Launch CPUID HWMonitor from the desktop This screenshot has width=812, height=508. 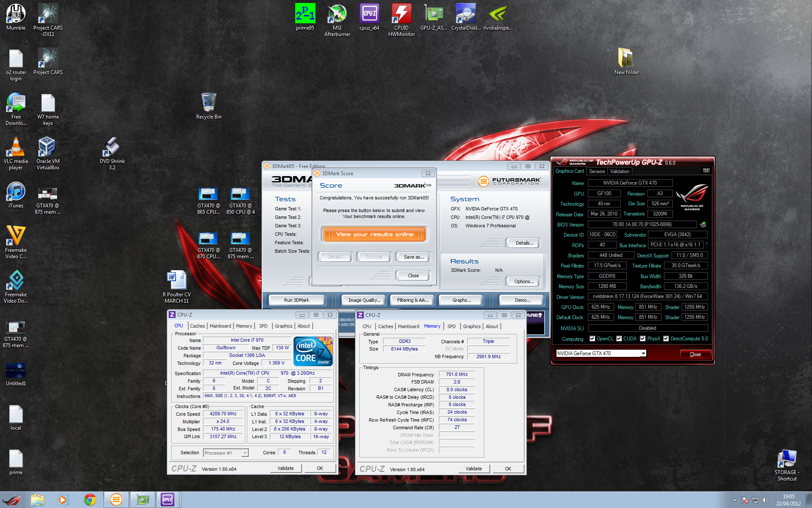click(401, 19)
